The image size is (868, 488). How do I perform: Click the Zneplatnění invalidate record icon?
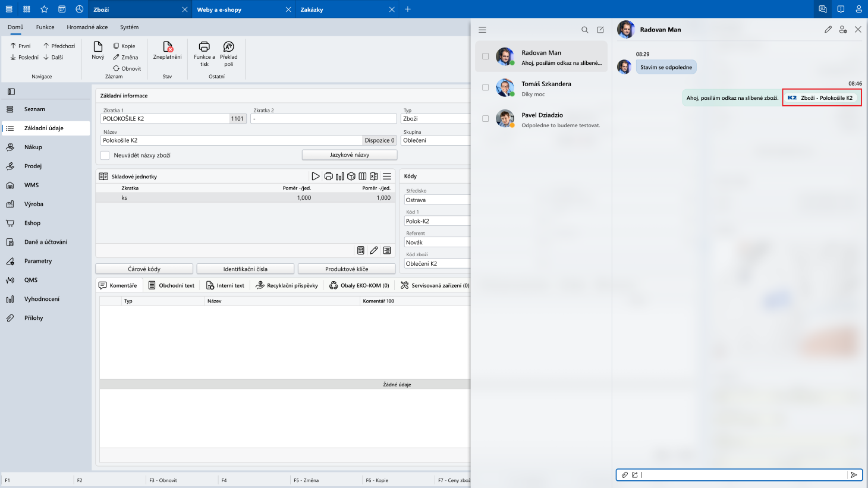click(168, 47)
